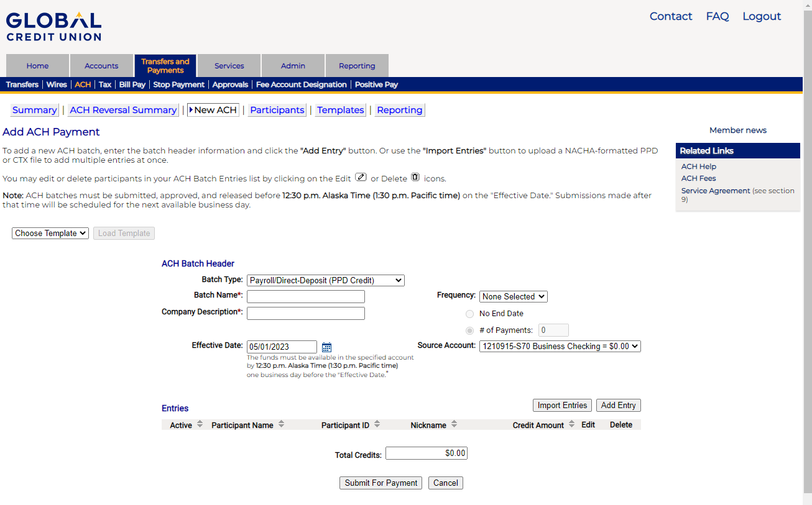Screen dimensions: 812x505
Task: Go to the Home tab
Action: point(37,66)
